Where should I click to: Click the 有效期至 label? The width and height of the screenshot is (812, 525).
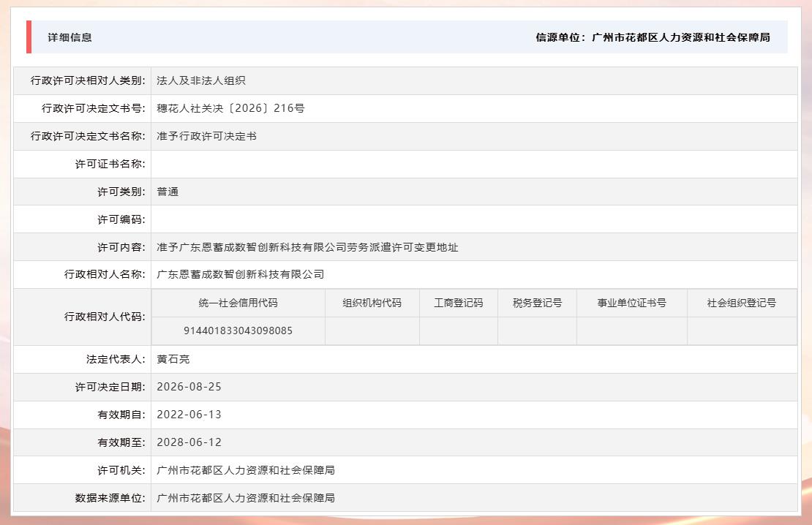pos(121,442)
